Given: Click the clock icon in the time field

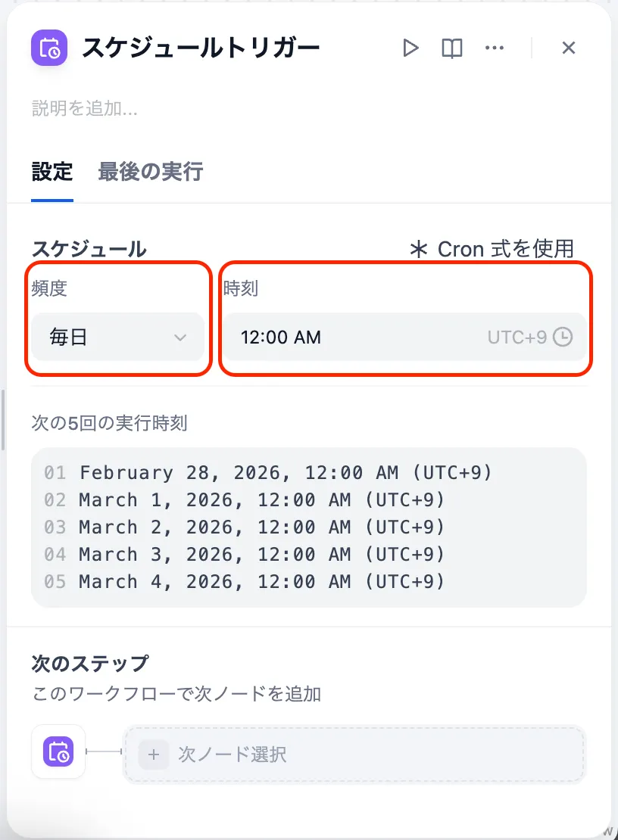Looking at the screenshot, I should pyautogui.click(x=563, y=337).
